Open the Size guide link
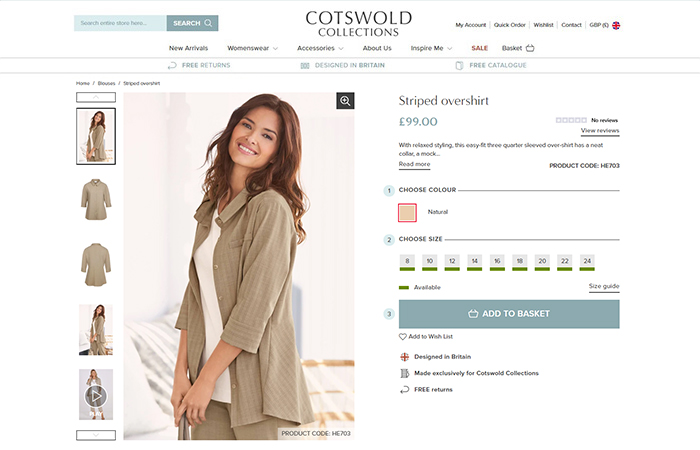 click(604, 286)
